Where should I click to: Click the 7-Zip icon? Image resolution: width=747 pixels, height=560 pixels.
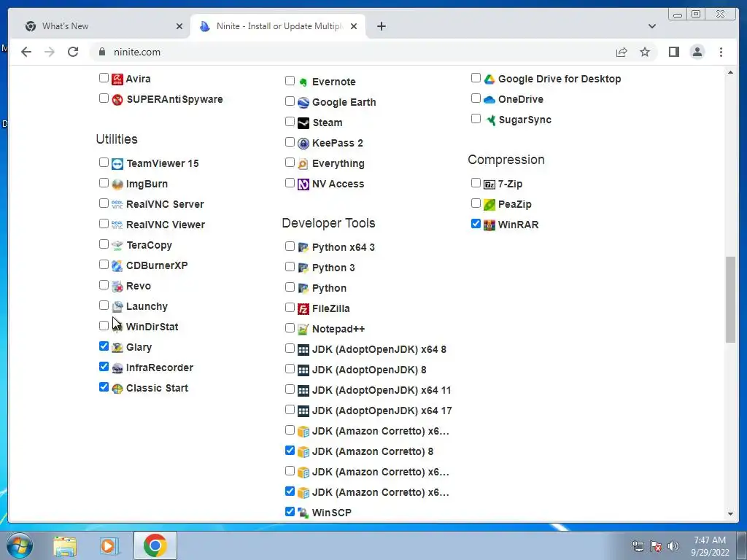pyautogui.click(x=489, y=184)
